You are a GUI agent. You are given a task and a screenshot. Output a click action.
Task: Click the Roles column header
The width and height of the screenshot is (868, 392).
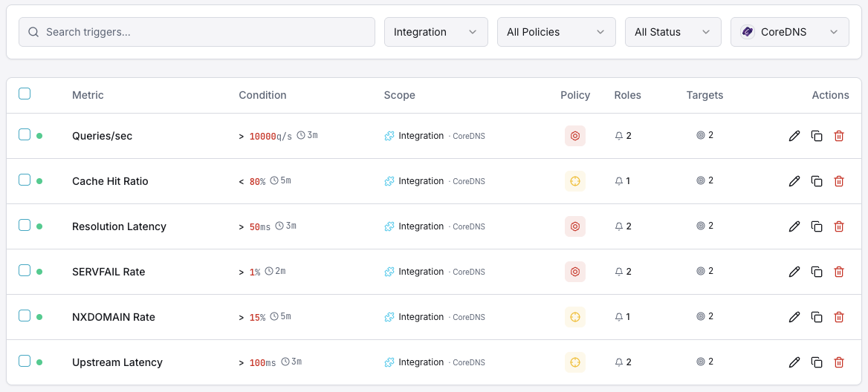click(628, 95)
